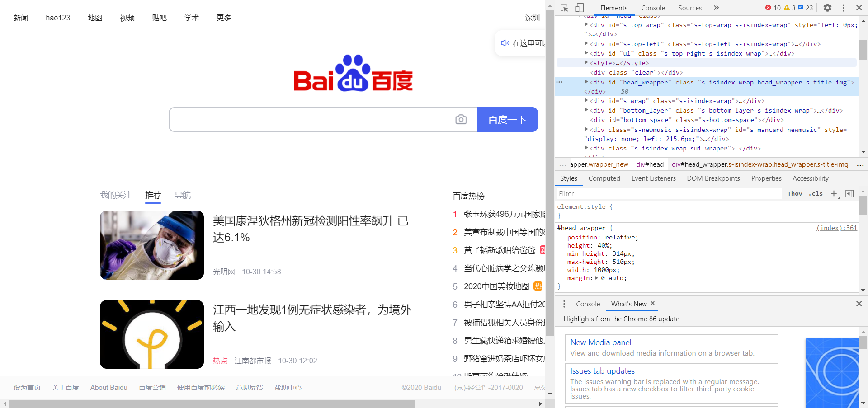The image size is (868, 408).
Task: Click 设为首页 footer link
Action: click(x=27, y=388)
